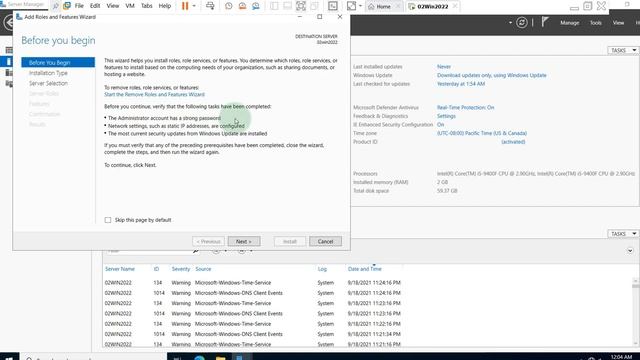Click the events list vertical scrollbar
Viewport: 640px width, 360px height.
pos(635,312)
